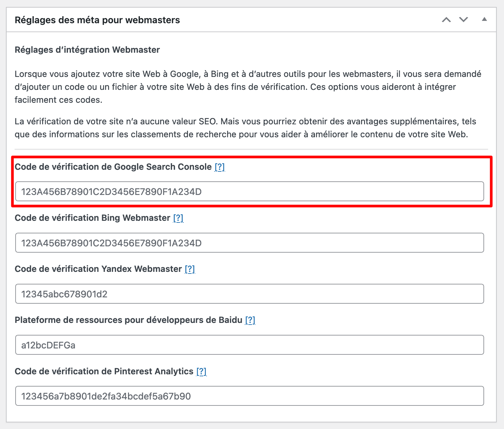This screenshot has height=429, width=504.
Task: Click the 'Réglages d'intégration Webmaster' heading
Action: 87,50
